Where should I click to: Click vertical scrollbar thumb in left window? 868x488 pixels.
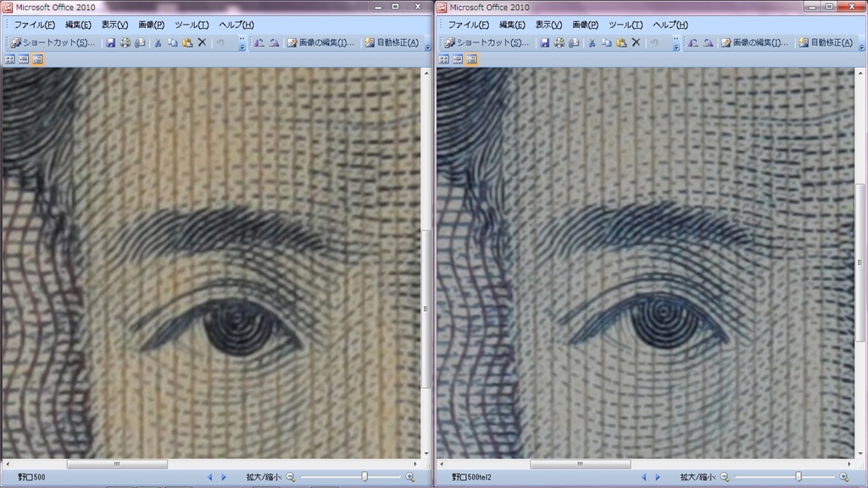pyautogui.click(x=426, y=308)
